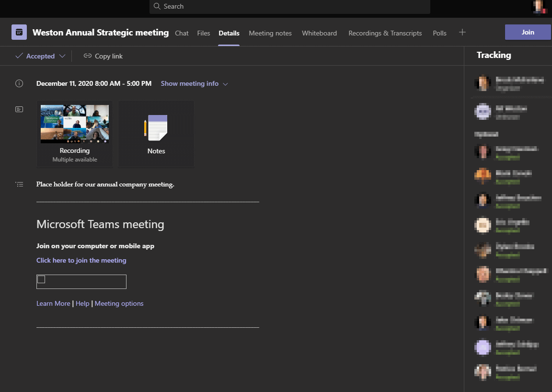Image resolution: width=552 pixels, height=392 pixels.
Task: Click the search magnifier icon
Action: (x=157, y=6)
